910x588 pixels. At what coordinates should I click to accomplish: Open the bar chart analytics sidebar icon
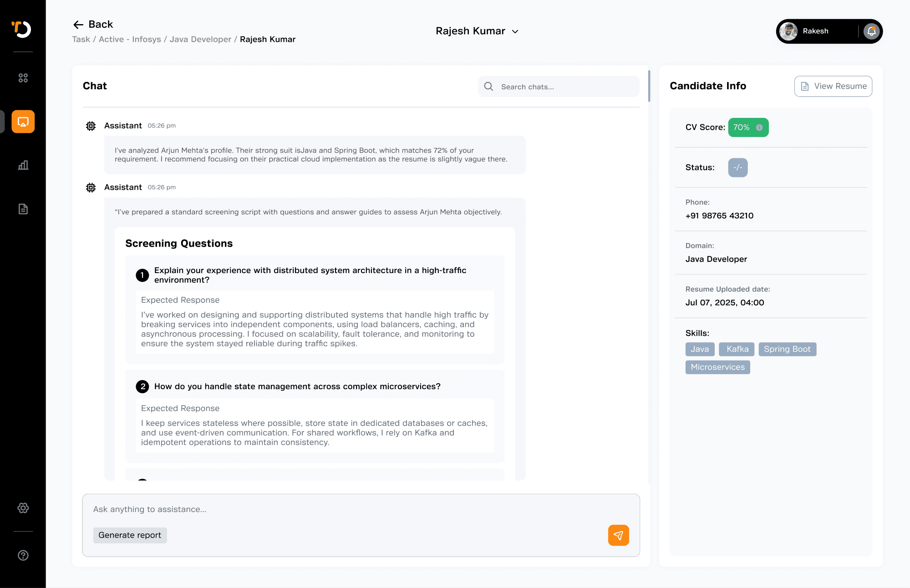[x=23, y=165]
